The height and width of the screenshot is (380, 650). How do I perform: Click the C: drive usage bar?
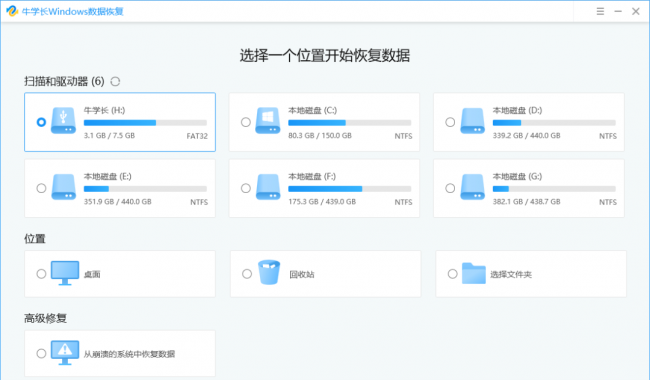coord(349,123)
